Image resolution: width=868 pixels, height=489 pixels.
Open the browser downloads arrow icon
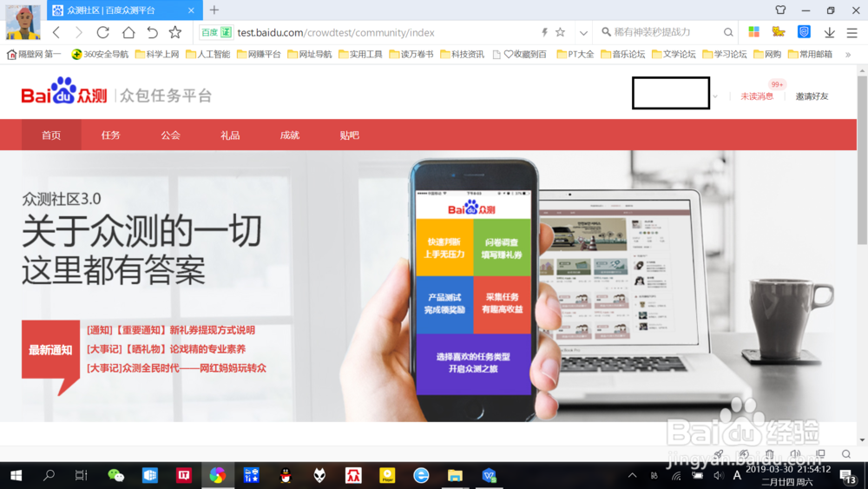[x=829, y=33]
